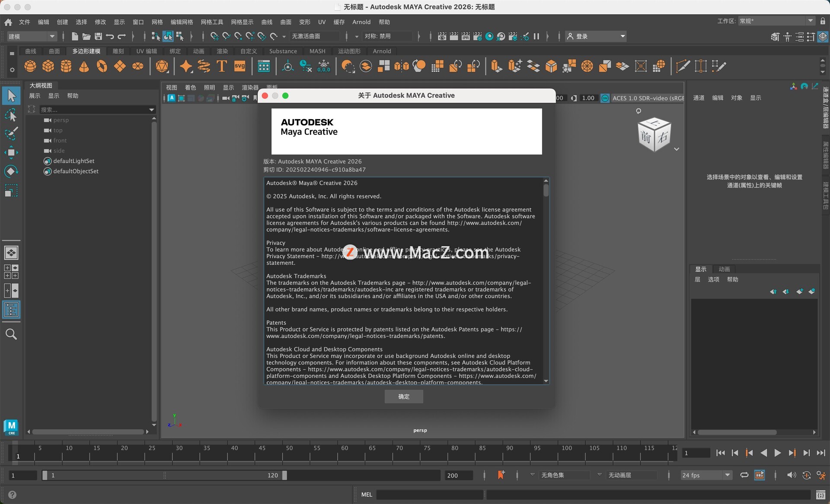Click the MEL command input line
The height and width of the screenshot is (504, 830).
click(430, 494)
